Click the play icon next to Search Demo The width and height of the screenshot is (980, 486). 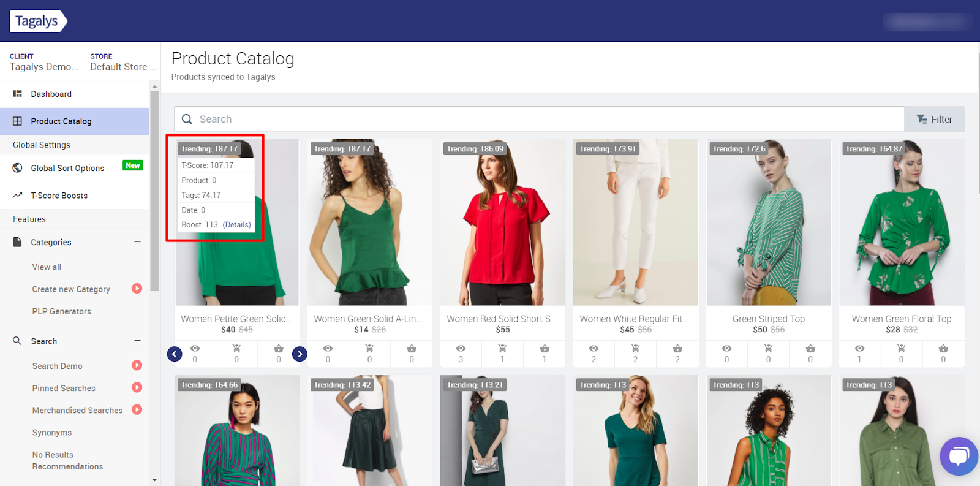[x=137, y=365]
